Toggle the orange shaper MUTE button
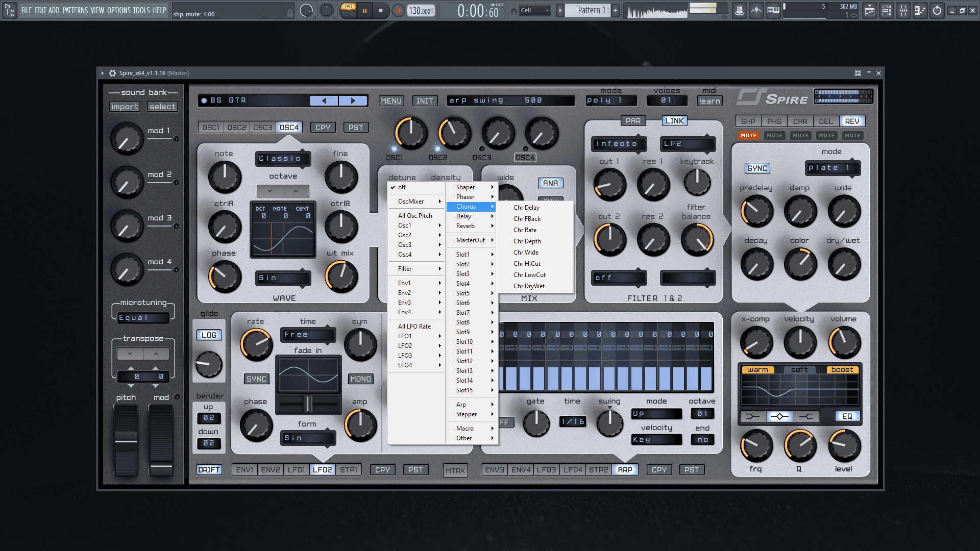 748,135
